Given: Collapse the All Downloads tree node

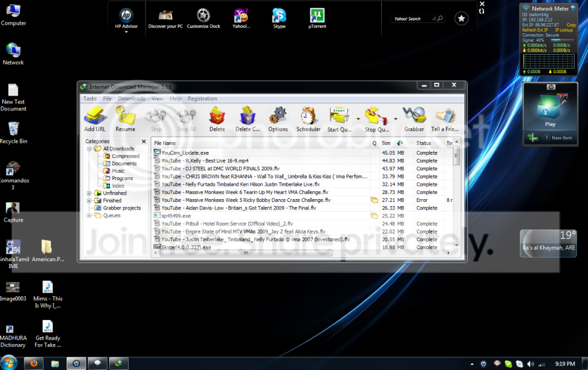Looking at the screenshot, I should [x=89, y=148].
